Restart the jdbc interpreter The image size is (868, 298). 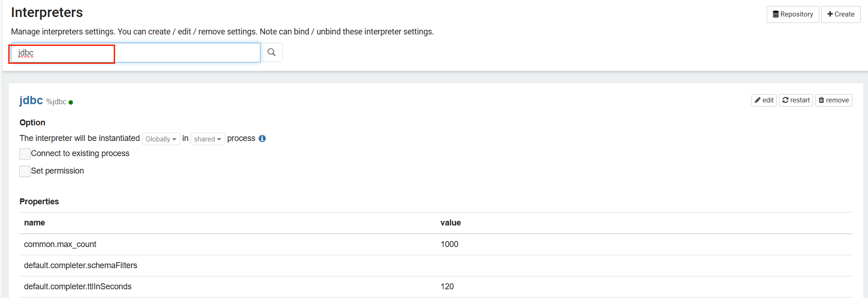point(796,100)
